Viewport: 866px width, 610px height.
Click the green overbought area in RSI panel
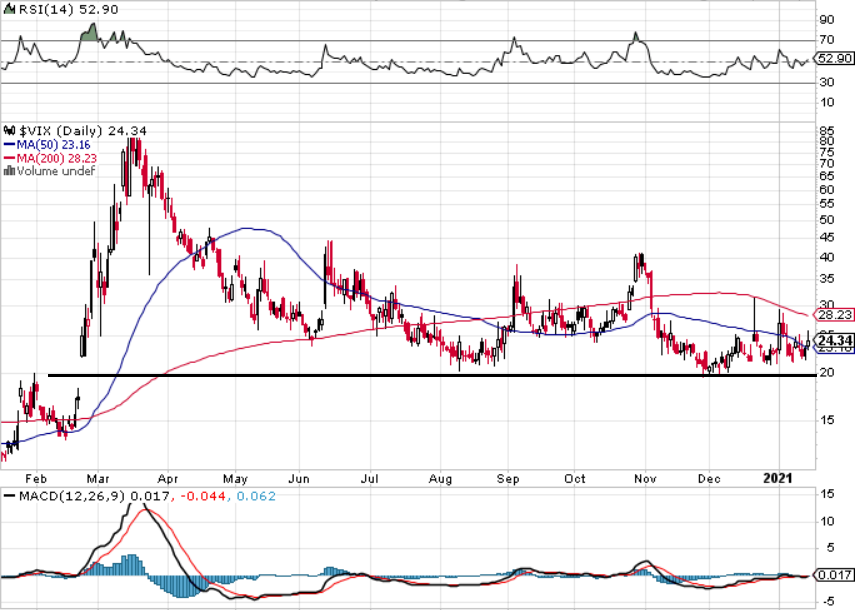click(x=88, y=35)
